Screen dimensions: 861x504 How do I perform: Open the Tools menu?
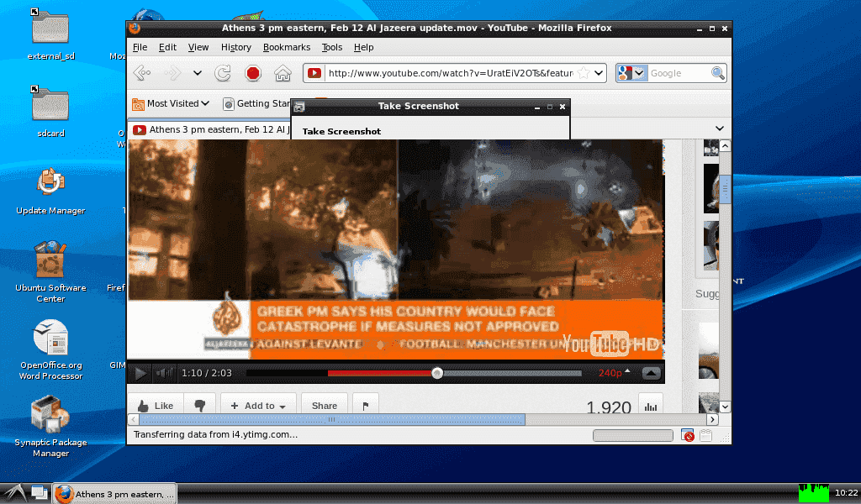(x=331, y=47)
